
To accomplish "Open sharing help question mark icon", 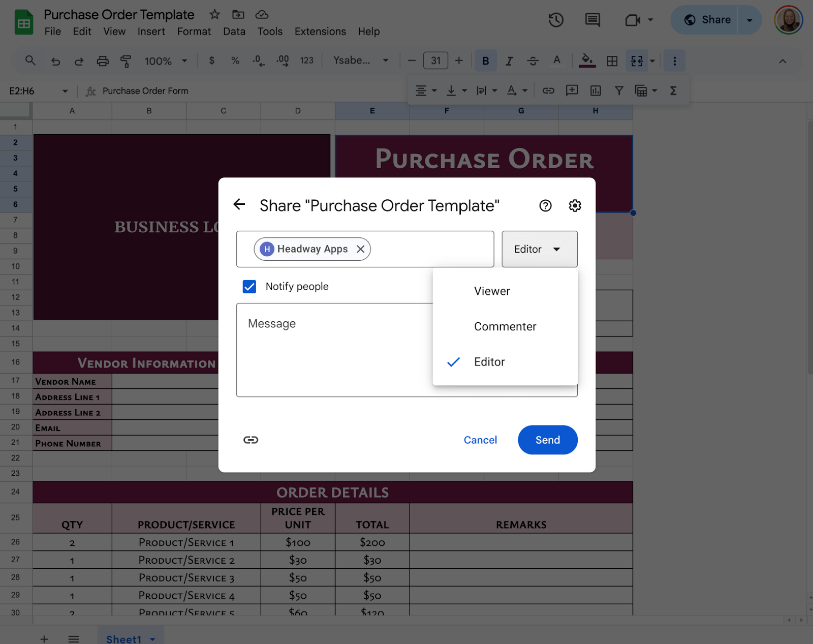I will tap(545, 206).
